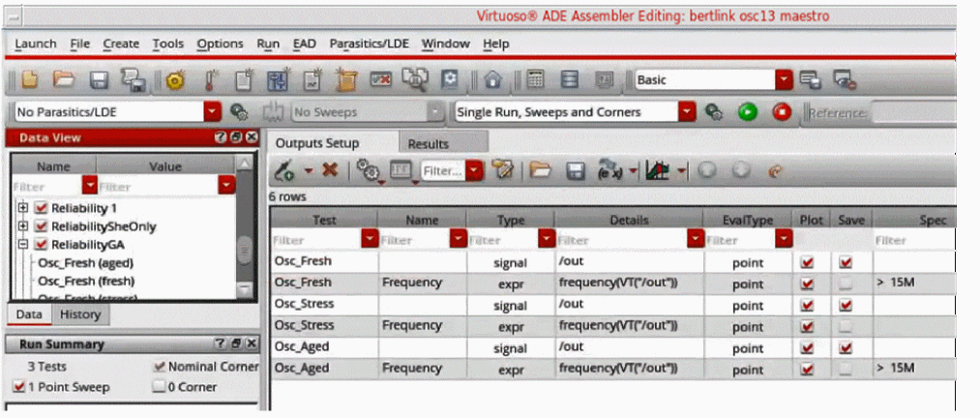
Task: Open the calculator icon
Action: 536,79
